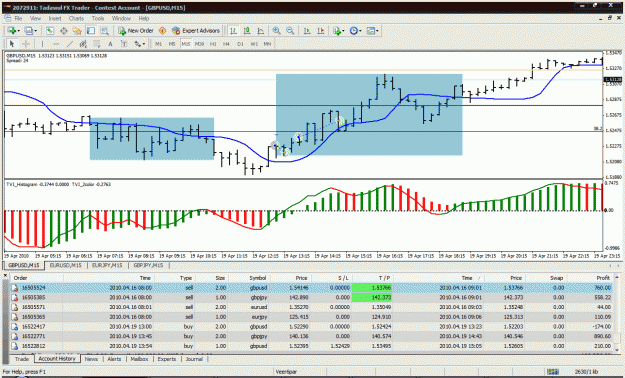This screenshot has height=378, width=625.
Task: Open the Data Window crosshair-circle icon
Action: [63, 31]
